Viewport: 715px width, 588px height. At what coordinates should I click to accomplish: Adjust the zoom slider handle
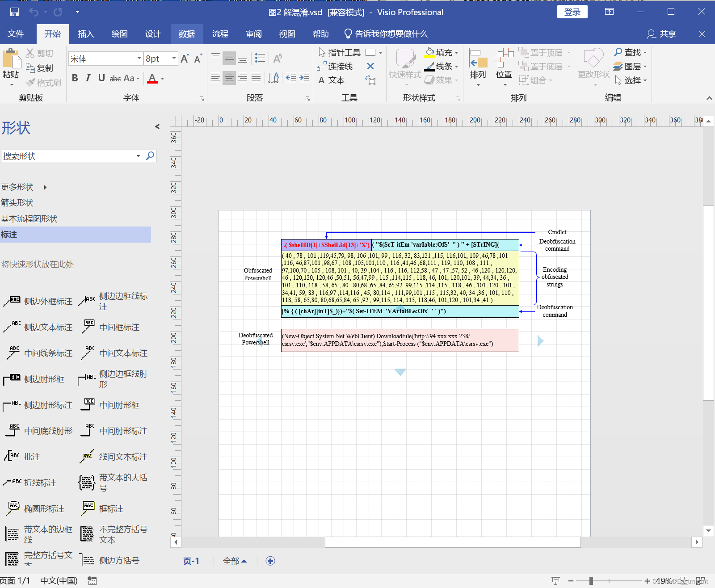pos(591,581)
